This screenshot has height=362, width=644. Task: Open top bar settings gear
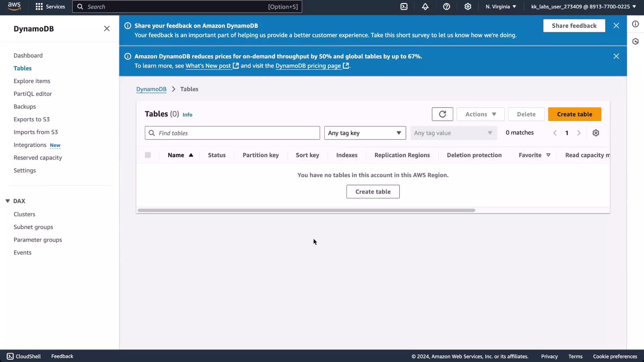click(x=468, y=7)
